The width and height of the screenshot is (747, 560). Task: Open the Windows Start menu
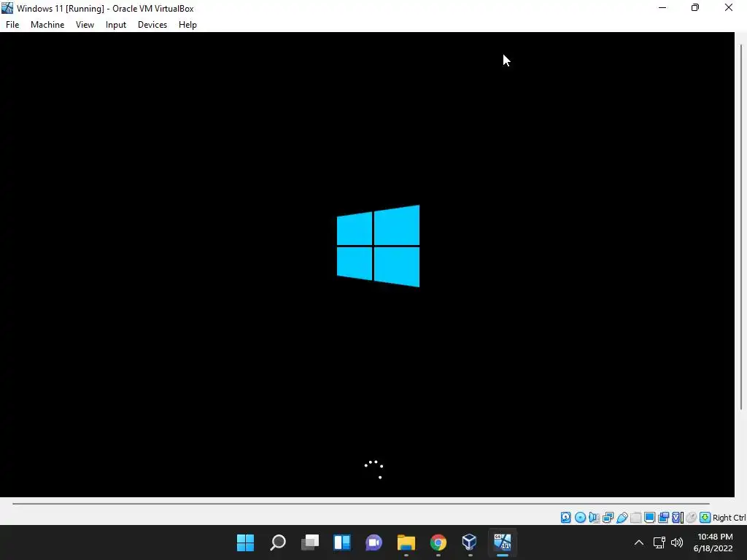[x=245, y=542]
